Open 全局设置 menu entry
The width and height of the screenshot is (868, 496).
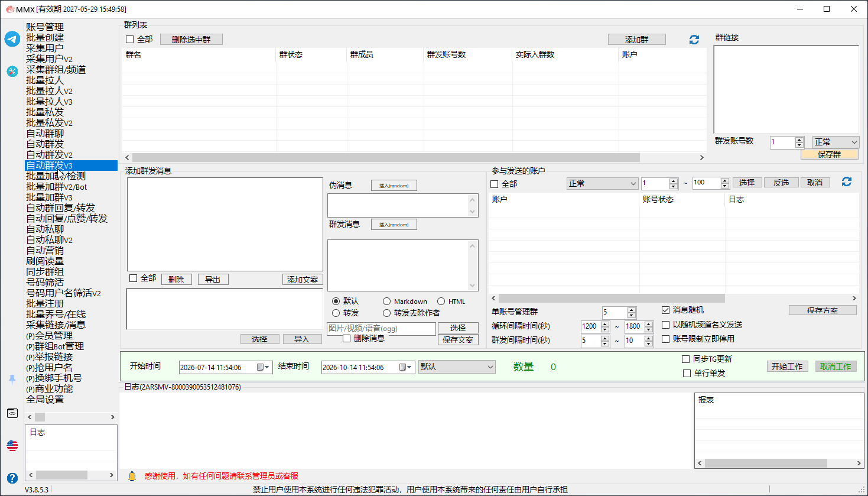[45, 400]
